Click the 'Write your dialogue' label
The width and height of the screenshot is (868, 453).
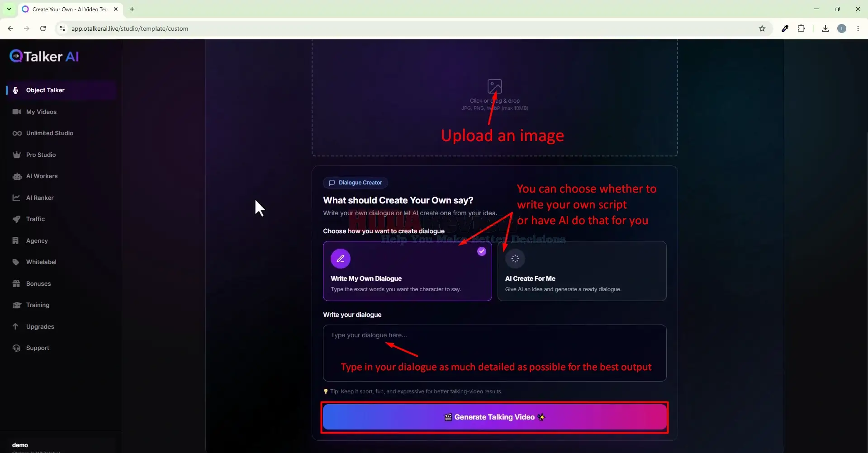352,315
